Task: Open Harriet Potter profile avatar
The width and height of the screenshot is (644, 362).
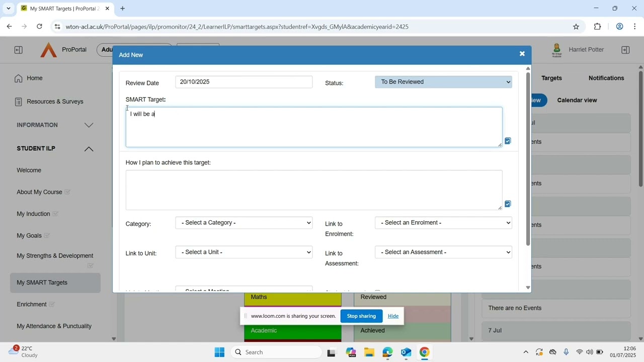Action: (x=556, y=50)
